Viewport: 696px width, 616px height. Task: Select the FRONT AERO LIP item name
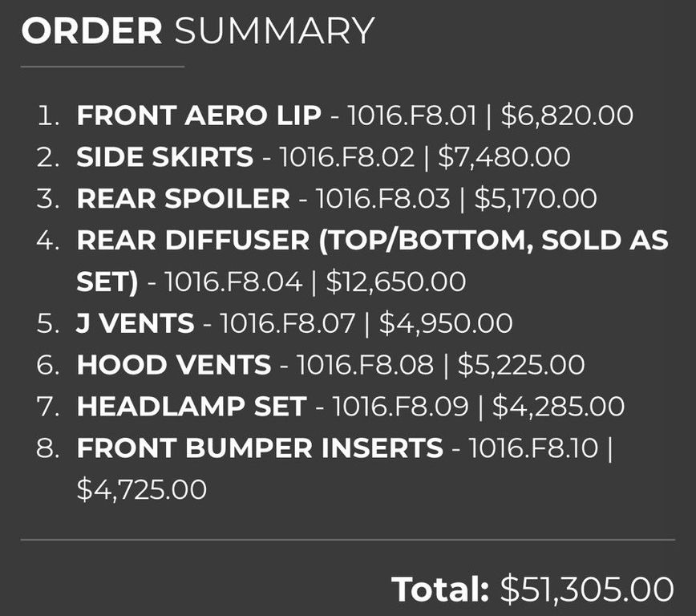click(199, 115)
